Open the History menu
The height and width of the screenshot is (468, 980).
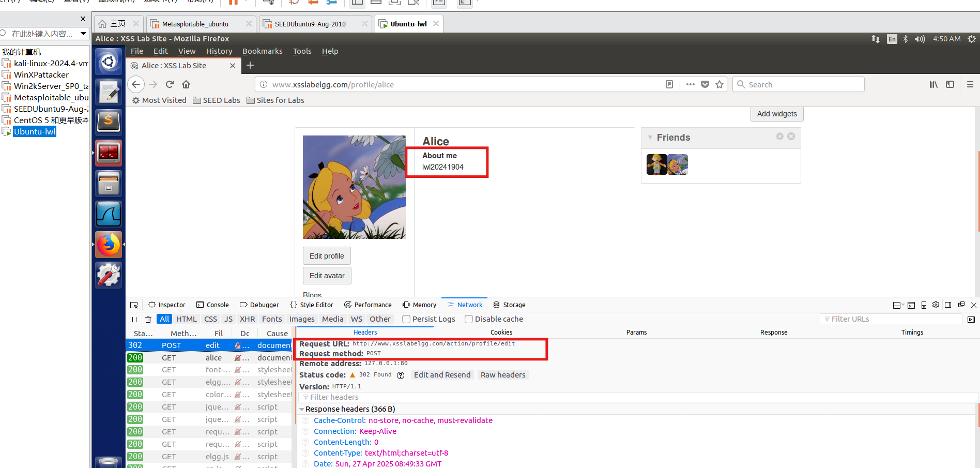[219, 51]
